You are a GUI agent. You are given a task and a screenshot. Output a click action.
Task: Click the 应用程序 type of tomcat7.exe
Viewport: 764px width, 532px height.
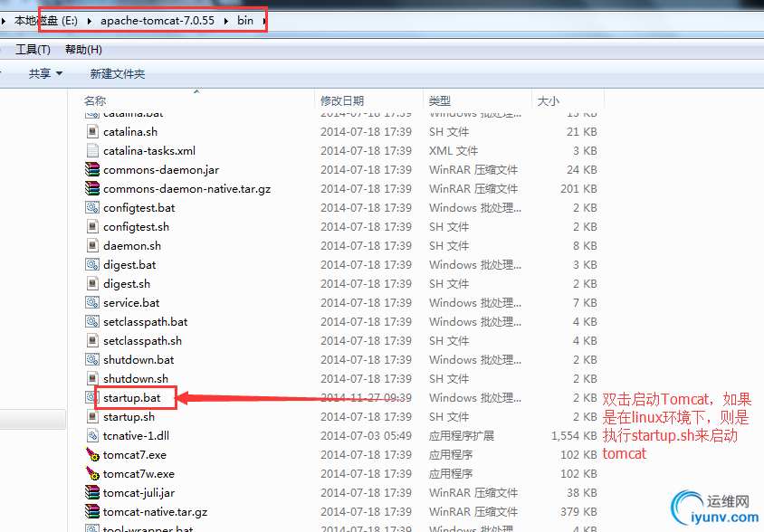451,454
